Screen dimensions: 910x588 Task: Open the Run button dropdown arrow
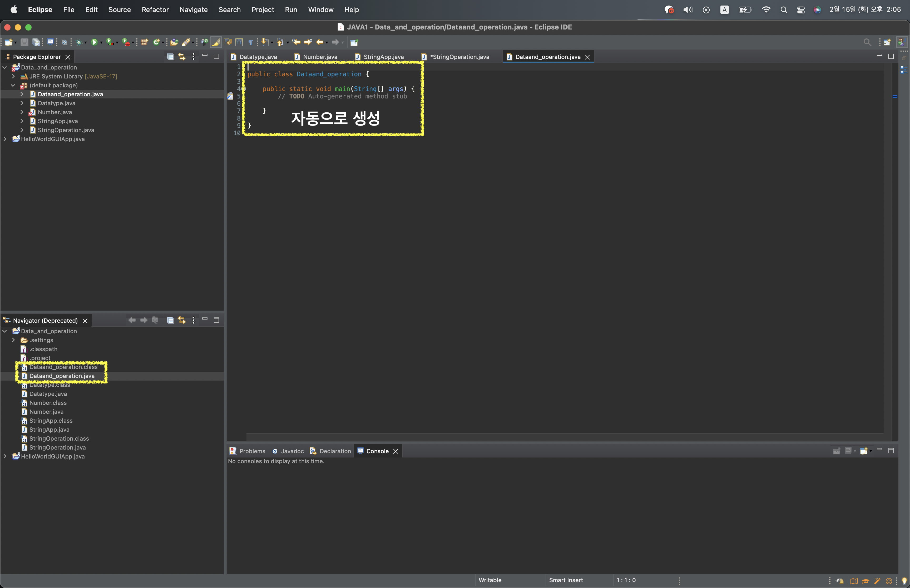101,43
